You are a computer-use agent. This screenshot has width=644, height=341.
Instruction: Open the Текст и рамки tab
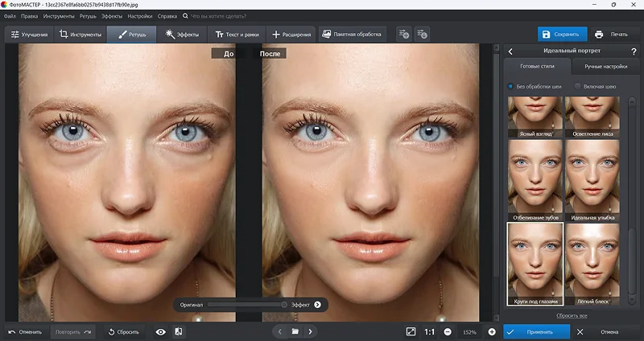pyautogui.click(x=237, y=35)
